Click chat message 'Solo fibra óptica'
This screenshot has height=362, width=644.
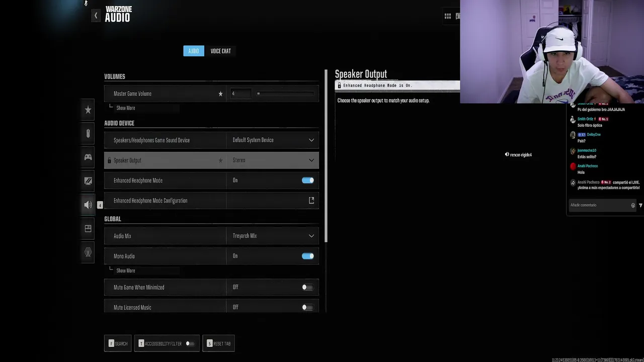tap(590, 125)
